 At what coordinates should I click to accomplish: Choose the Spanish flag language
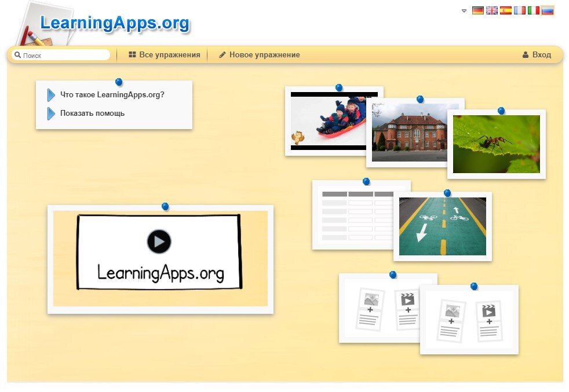click(505, 10)
